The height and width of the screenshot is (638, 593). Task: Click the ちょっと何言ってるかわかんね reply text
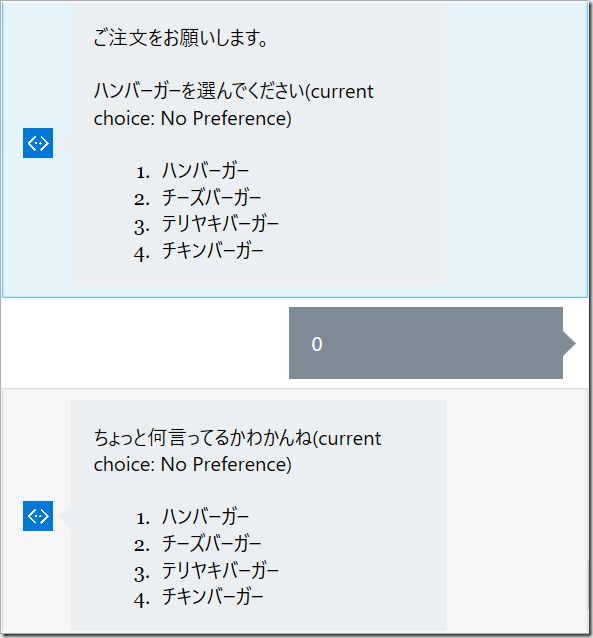coord(203,438)
